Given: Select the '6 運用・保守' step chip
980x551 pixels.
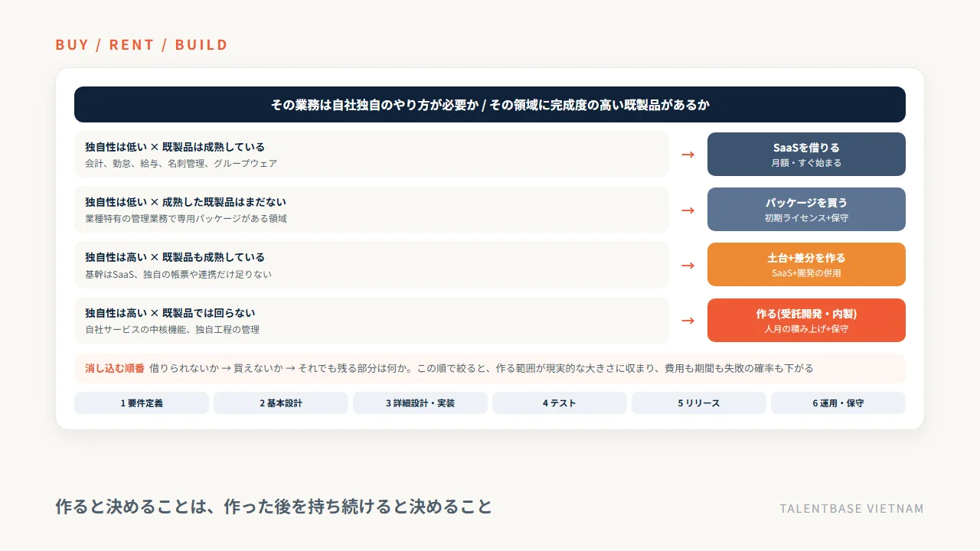Looking at the screenshot, I should tap(838, 403).
